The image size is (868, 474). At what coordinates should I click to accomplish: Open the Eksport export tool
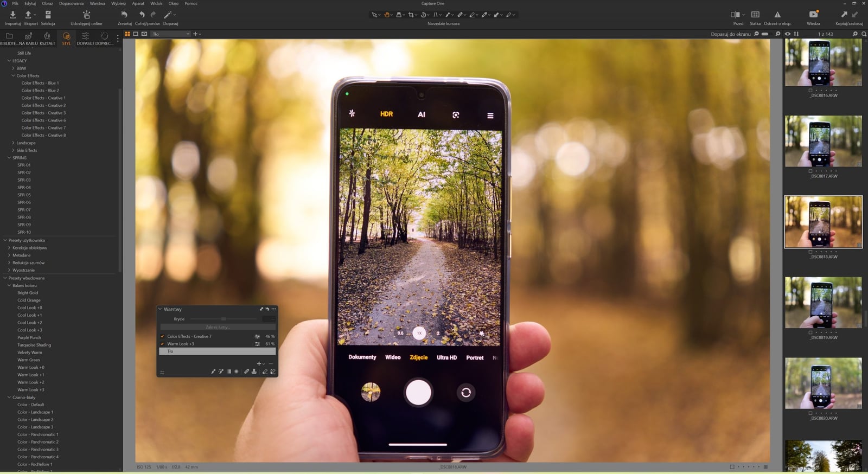(28, 15)
